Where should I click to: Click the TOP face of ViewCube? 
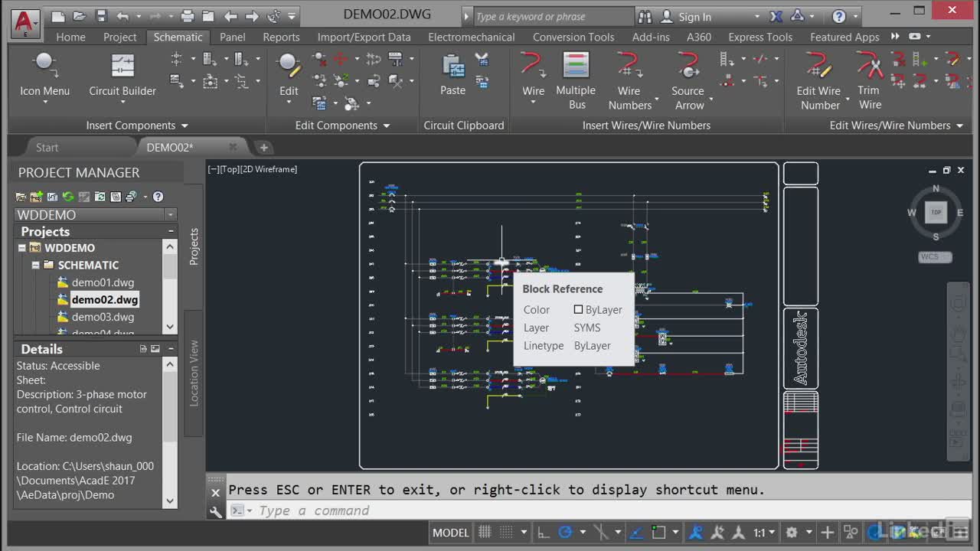point(936,212)
